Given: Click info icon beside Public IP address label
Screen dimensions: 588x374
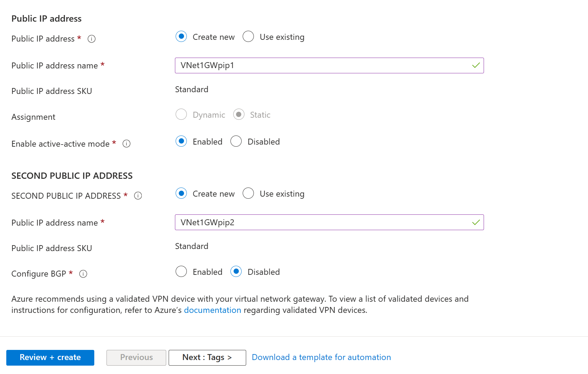Looking at the screenshot, I should click(x=91, y=39).
